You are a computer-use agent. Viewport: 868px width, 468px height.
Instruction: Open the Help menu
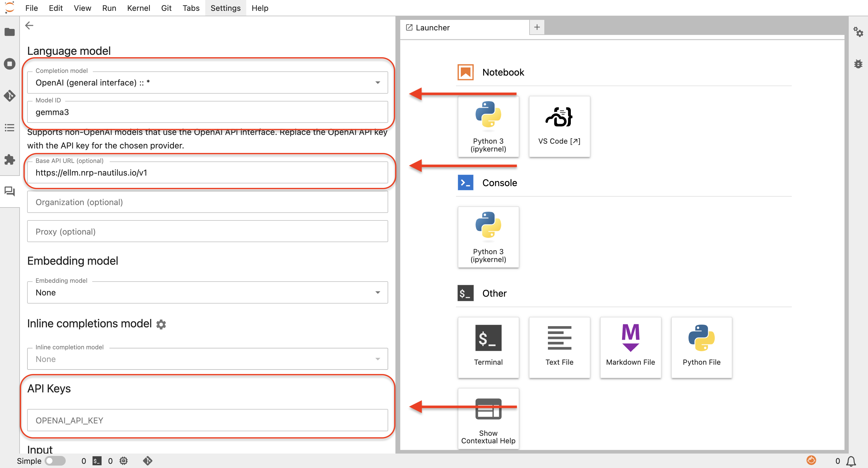tap(260, 8)
